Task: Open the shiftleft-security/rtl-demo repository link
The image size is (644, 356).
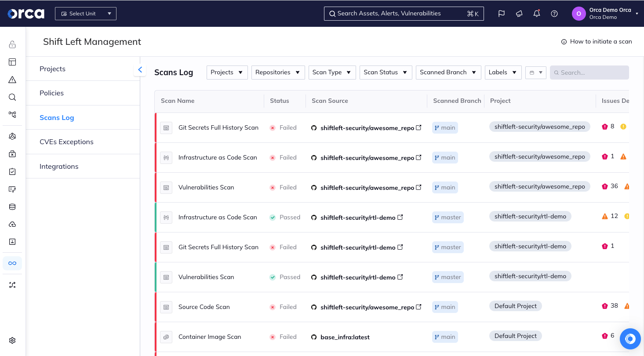Action: (357, 217)
